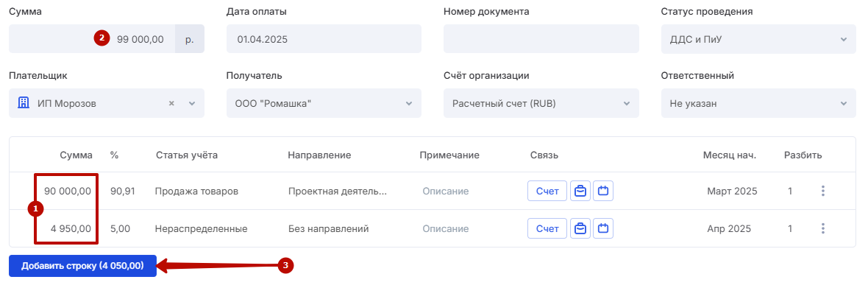Click Счет button in Нераспределенные row
The width and height of the screenshot is (868, 288).
tap(547, 228)
